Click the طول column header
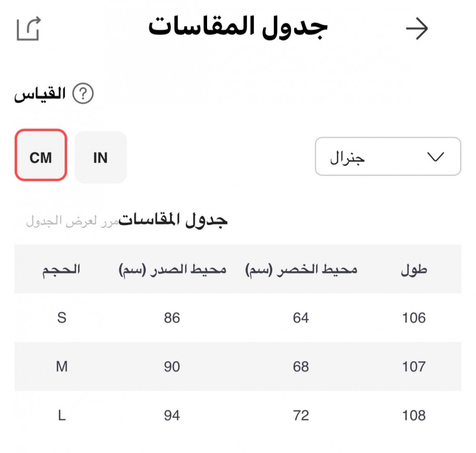Screen dimensions: 476x453 click(414, 270)
